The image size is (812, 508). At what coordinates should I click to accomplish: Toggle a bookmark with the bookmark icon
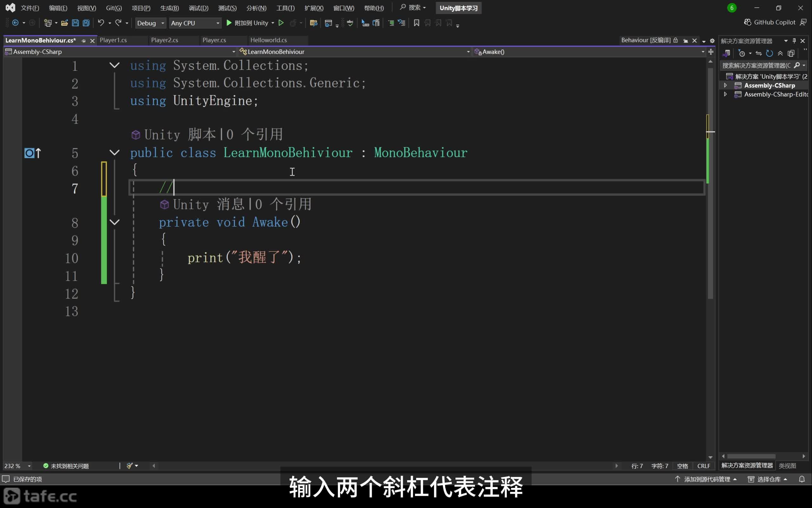[416, 23]
